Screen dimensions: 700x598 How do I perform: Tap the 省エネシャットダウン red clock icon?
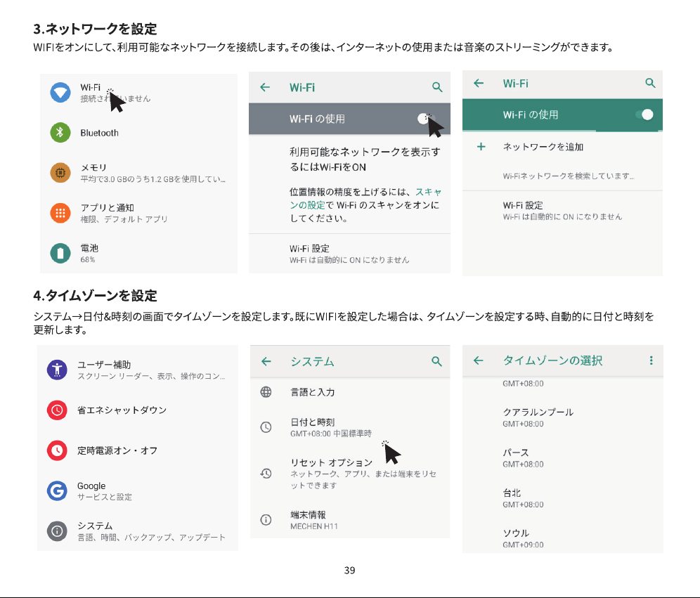(57, 410)
